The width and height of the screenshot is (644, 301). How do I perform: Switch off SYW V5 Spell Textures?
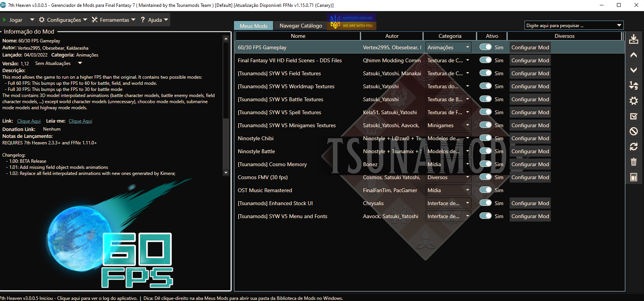tap(486, 112)
